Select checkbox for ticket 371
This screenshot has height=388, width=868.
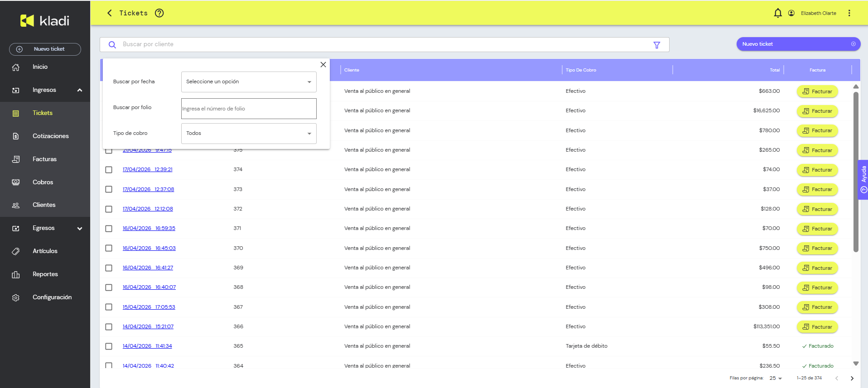click(109, 229)
